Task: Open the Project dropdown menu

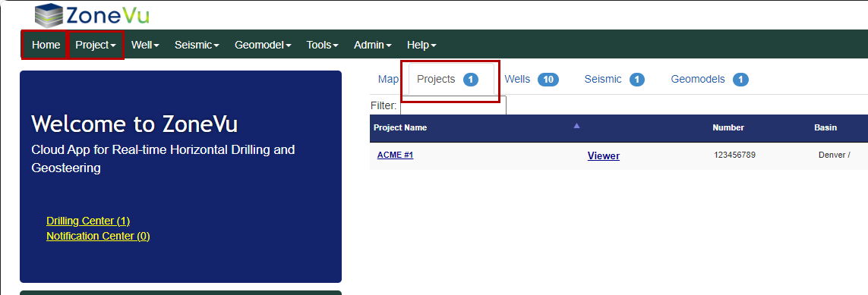Action: (96, 45)
